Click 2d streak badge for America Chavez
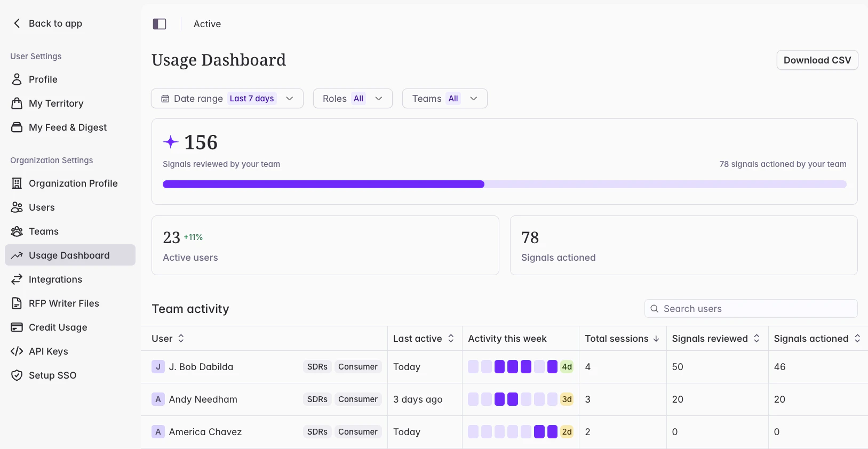The image size is (868, 449). [x=567, y=432]
